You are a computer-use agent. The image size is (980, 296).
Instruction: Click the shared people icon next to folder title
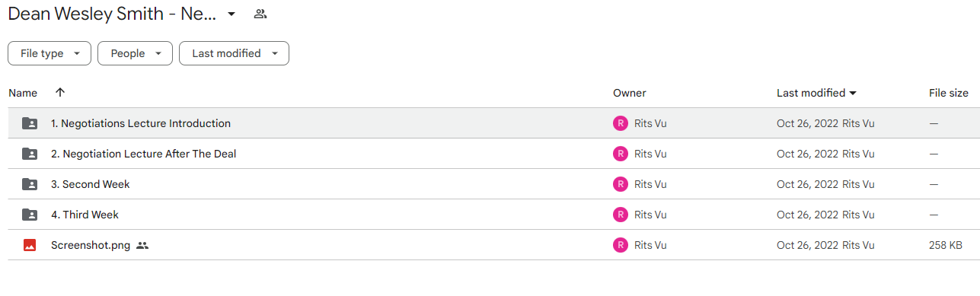click(x=260, y=14)
